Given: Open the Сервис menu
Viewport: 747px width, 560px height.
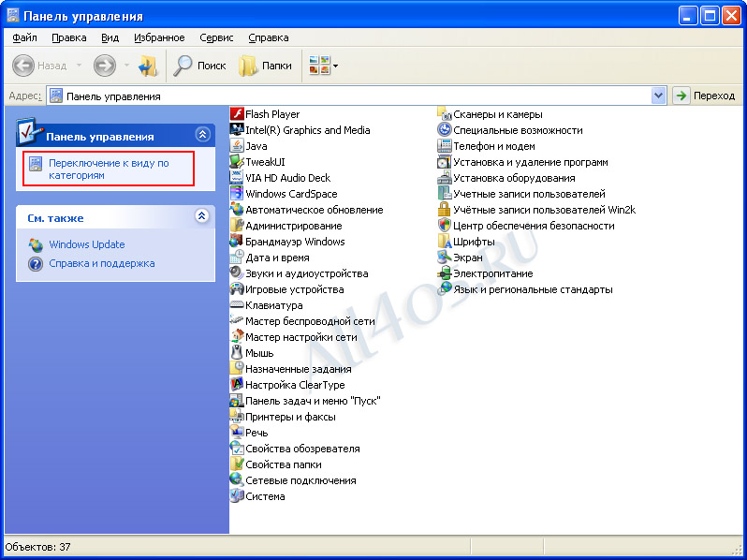Looking at the screenshot, I should pyautogui.click(x=216, y=37).
